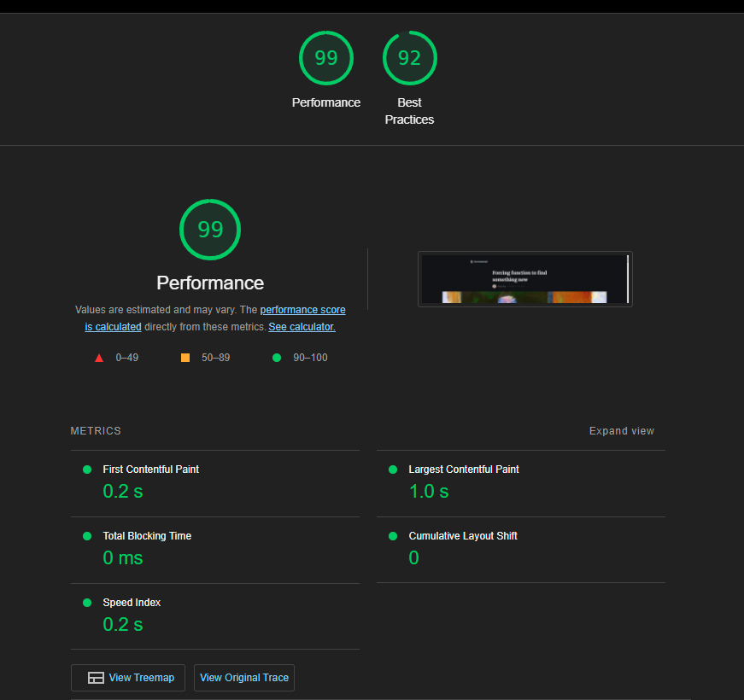Click the green circle 90–100 legend icon
The image size is (744, 700).
point(276,357)
